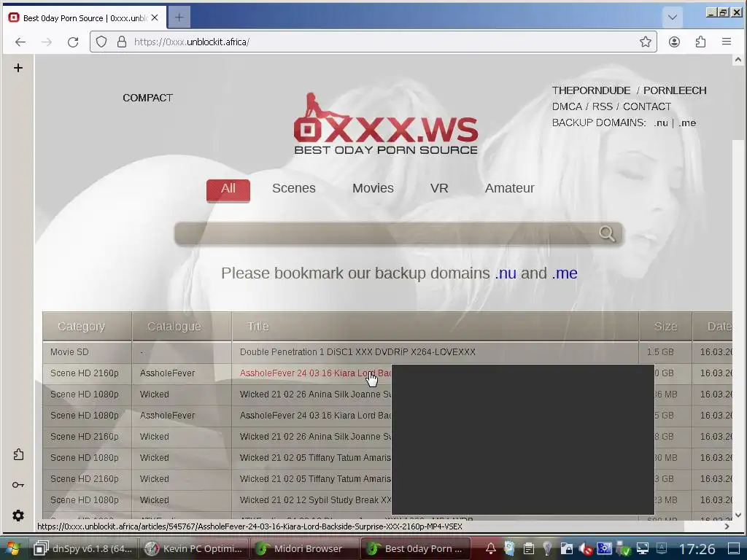The height and width of the screenshot is (560, 747).
Task: Switch to dnSpy v6.1.8 taskbar window
Action: pyautogui.click(x=84, y=548)
